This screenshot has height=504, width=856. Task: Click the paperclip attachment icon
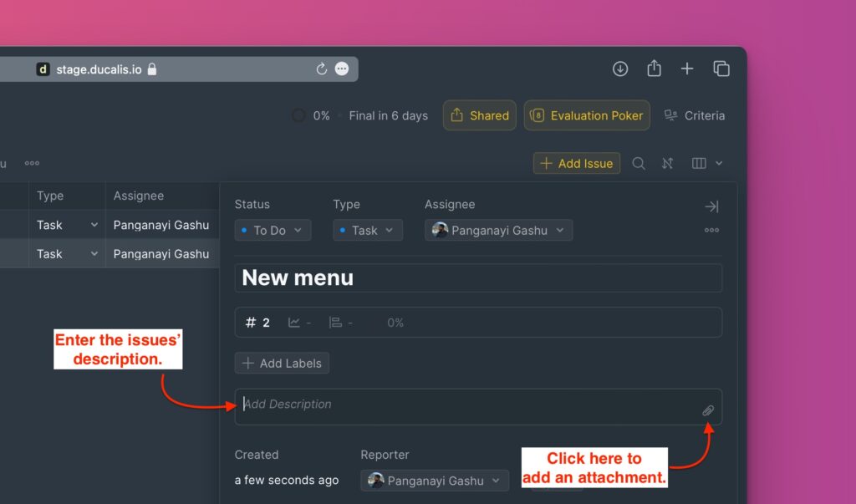point(707,410)
